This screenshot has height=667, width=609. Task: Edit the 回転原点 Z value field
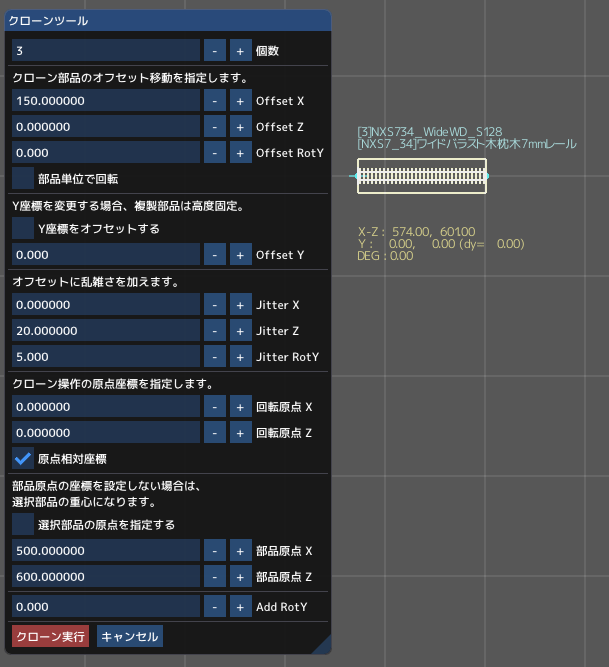click(106, 433)
